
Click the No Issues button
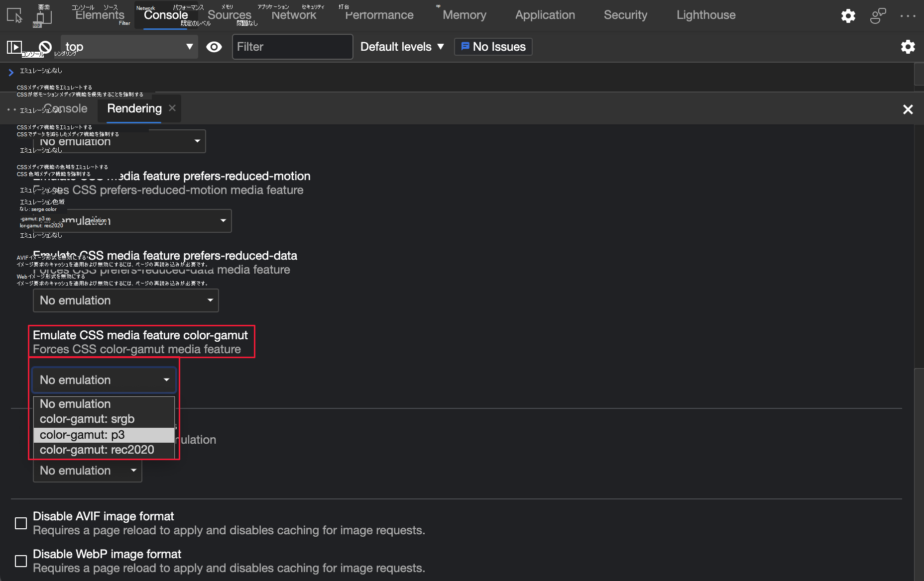click(x=493, y=47)
